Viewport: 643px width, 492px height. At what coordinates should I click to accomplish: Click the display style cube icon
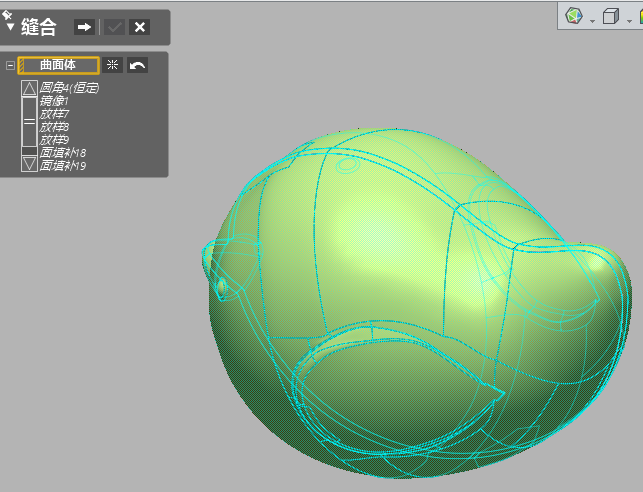(611, 16)
